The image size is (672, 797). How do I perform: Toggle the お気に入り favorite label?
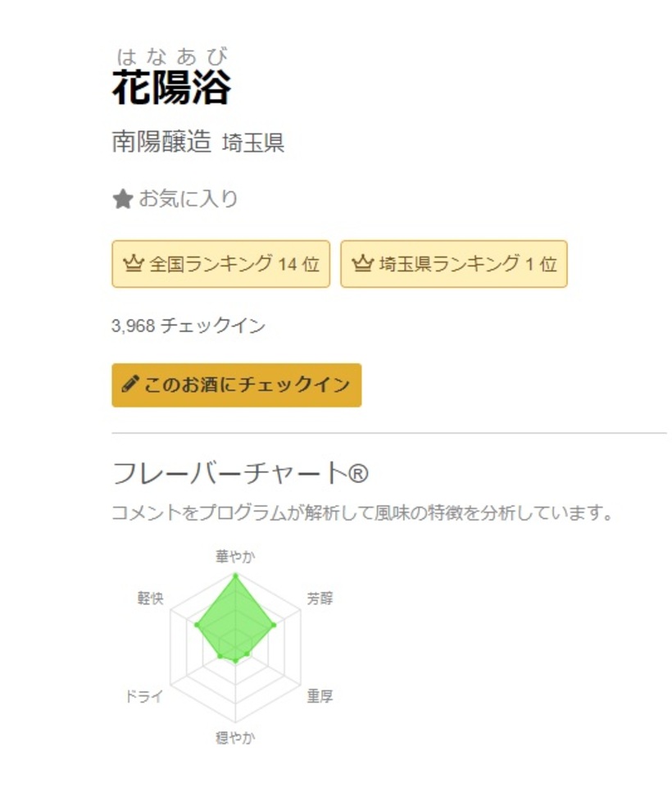click(188, 198)
